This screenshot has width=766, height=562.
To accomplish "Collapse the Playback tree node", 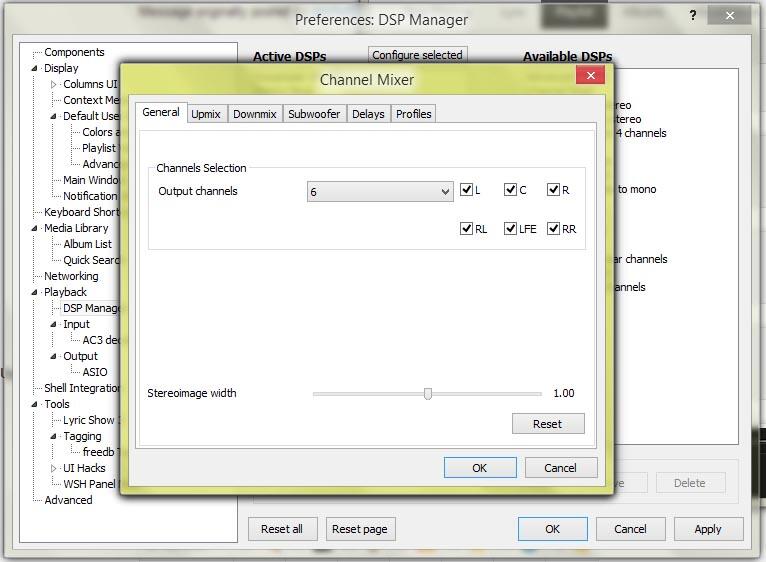I will click(35, 293).
